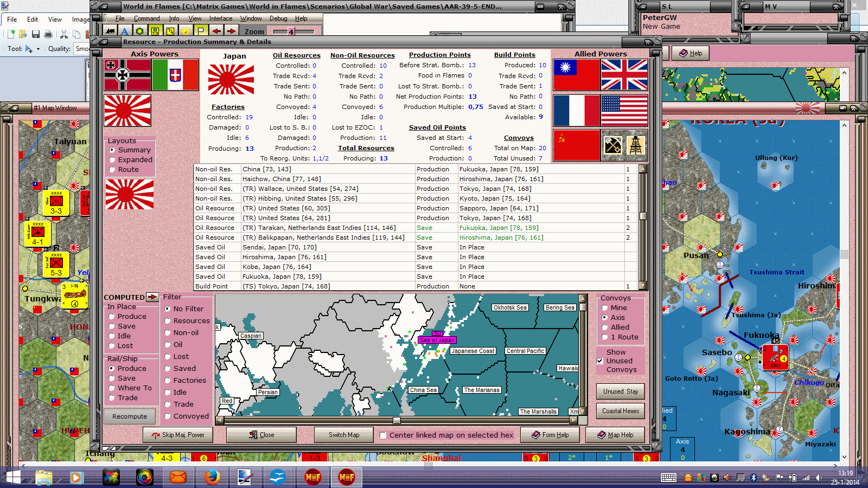
Task: Click the Switch Maj. Power button
Action: point(178,435)
